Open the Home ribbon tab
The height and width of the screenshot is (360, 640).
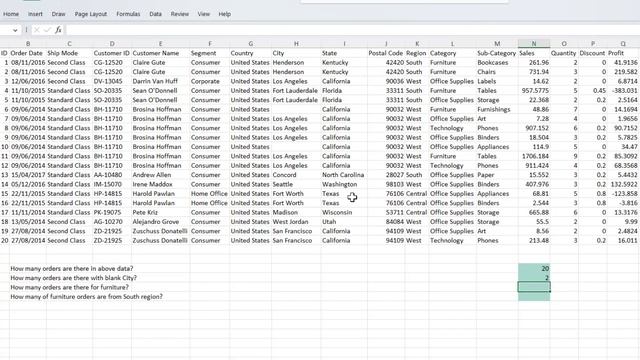[x=11, y=14]
